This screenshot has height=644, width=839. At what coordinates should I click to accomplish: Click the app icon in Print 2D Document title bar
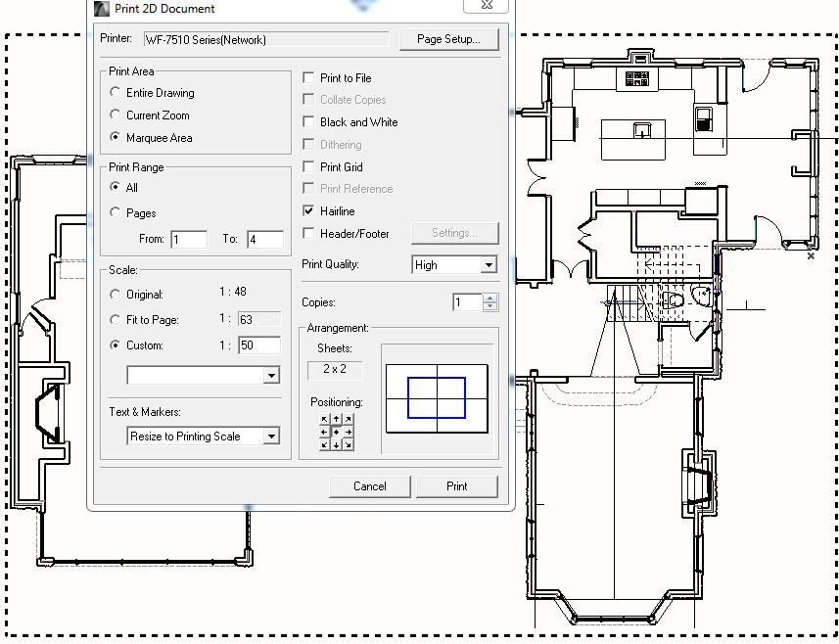[x=101, y=8]
